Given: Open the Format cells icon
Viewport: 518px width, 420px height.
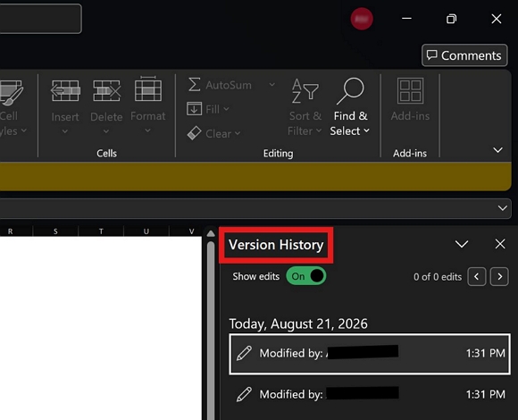Looking at the screenshot, I should point(148,88).
